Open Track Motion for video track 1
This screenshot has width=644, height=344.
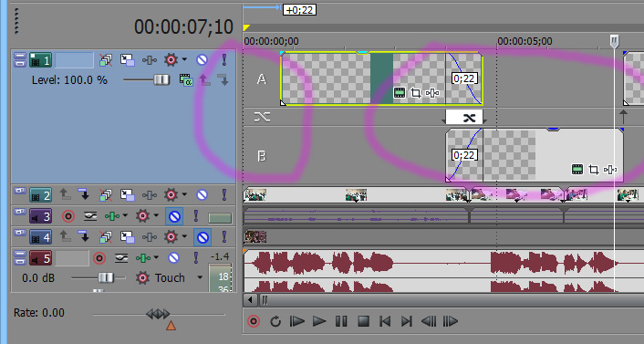(x=127, y=60)
